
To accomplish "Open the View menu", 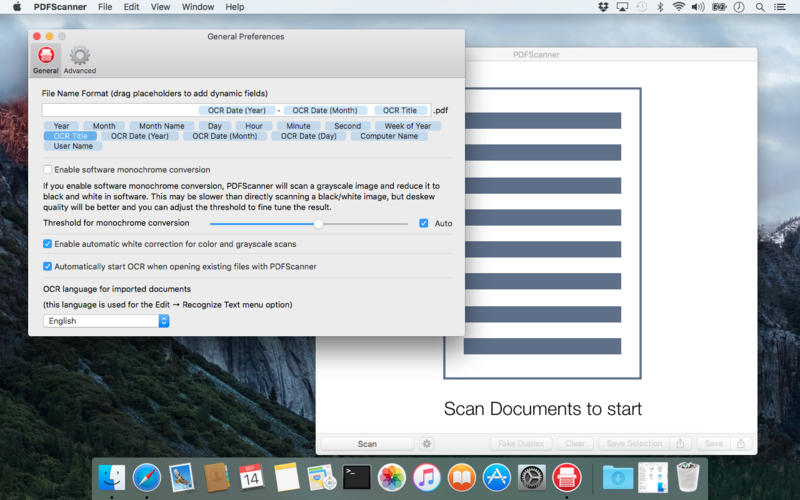I will coord(160,7).
